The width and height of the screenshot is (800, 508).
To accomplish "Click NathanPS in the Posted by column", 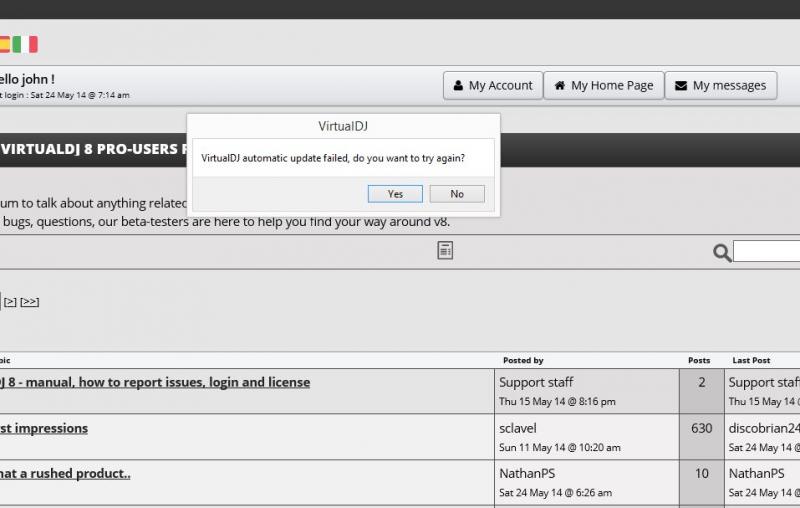I will click(x=527, y=474).
